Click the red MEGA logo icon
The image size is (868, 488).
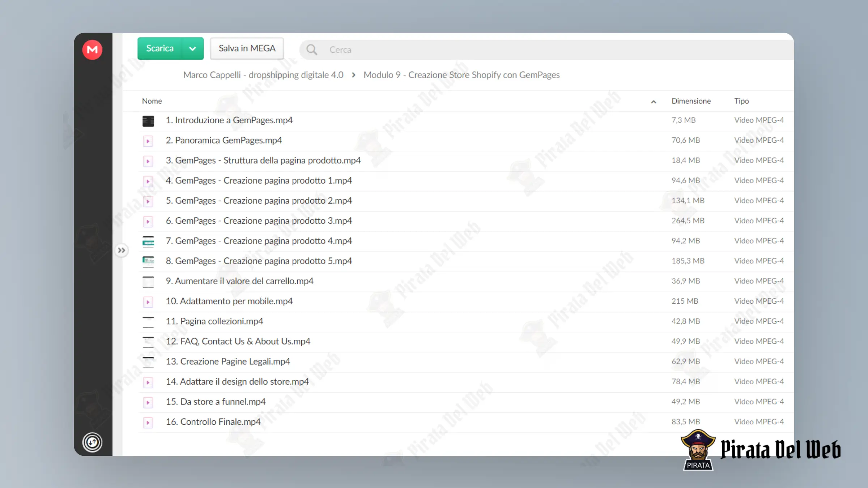click(x=92, y=50)
